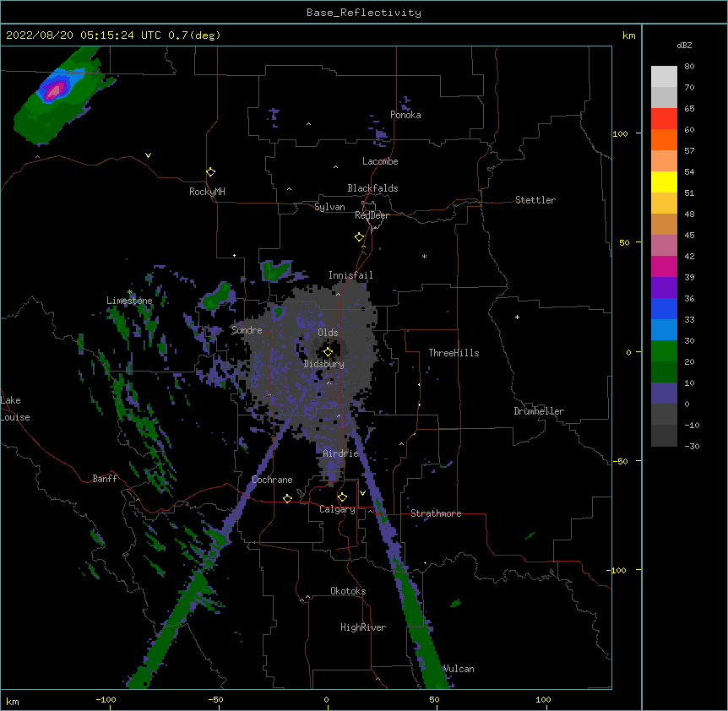Click the white asterisk marker east of Innisfail

click(x=424, y=256)
